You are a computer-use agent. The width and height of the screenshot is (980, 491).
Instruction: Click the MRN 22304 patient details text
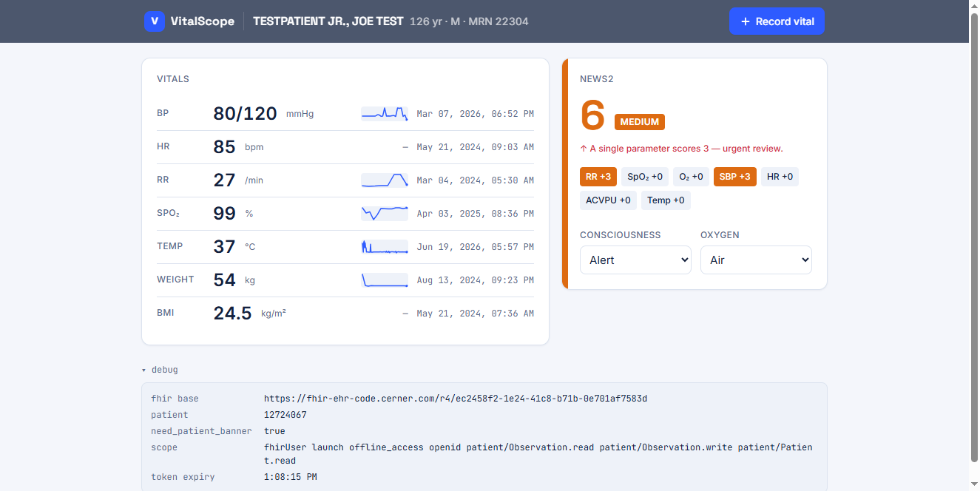click(x=469, y=21)
